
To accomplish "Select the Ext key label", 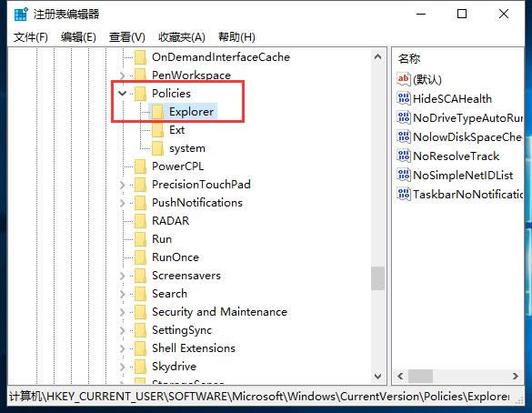I will 176,130.
